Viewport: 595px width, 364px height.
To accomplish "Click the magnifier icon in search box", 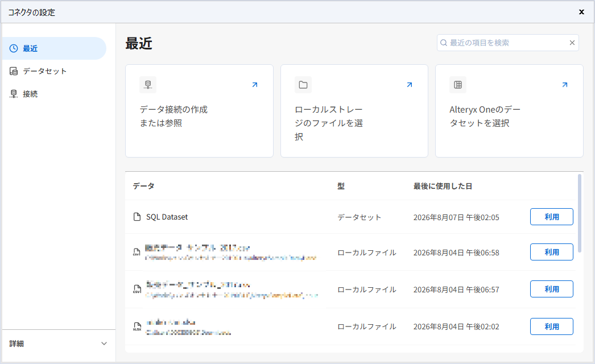I will (x=443, y=43).
